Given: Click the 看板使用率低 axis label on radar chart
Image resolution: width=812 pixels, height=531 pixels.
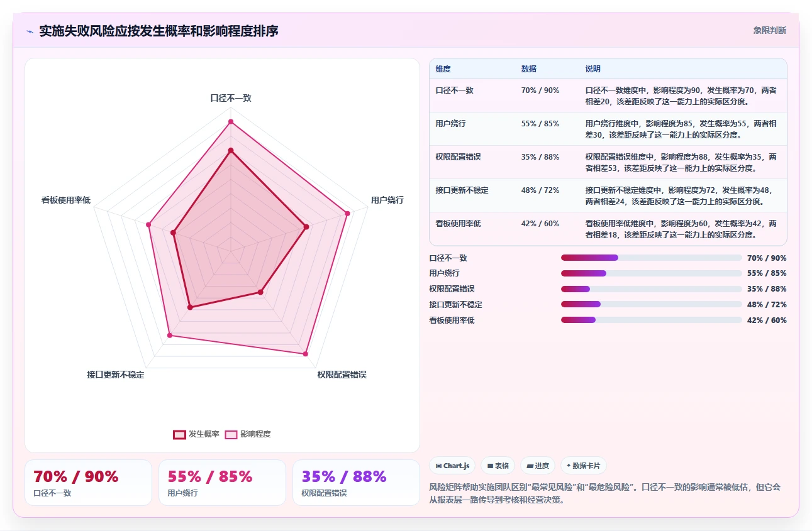Looking at the screenshot, I should pyautogui.click(x=66, y=200).
